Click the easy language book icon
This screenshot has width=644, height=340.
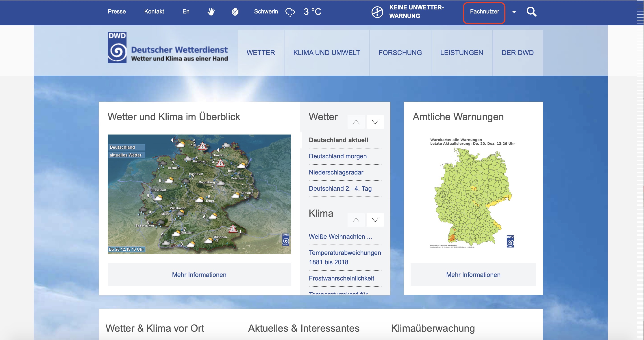coord(235,11)
